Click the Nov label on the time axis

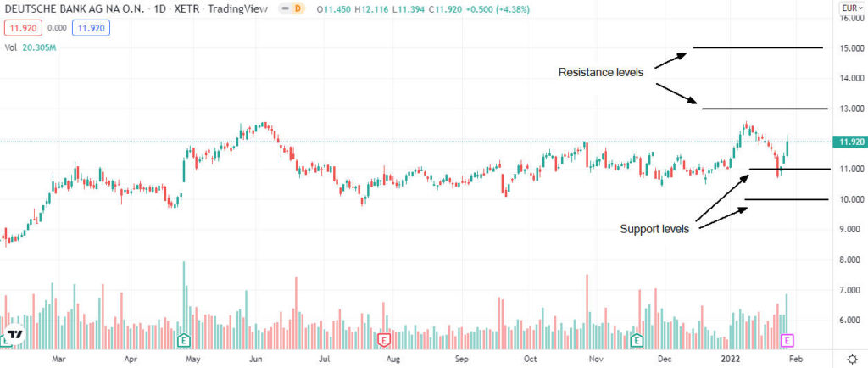click(x=596, y=359)
